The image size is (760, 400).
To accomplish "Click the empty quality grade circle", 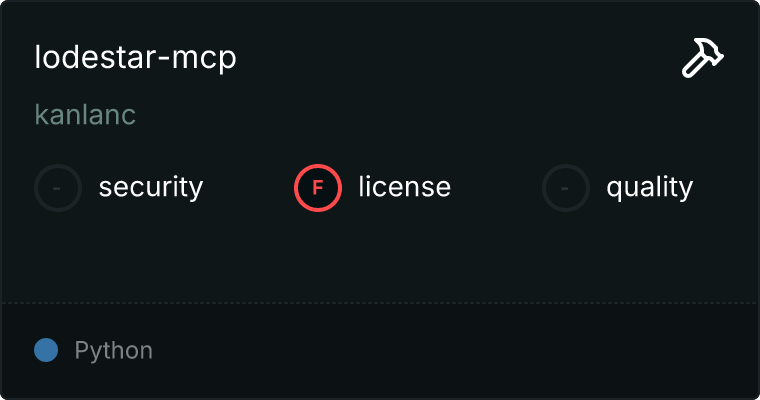I will (566, 188).
